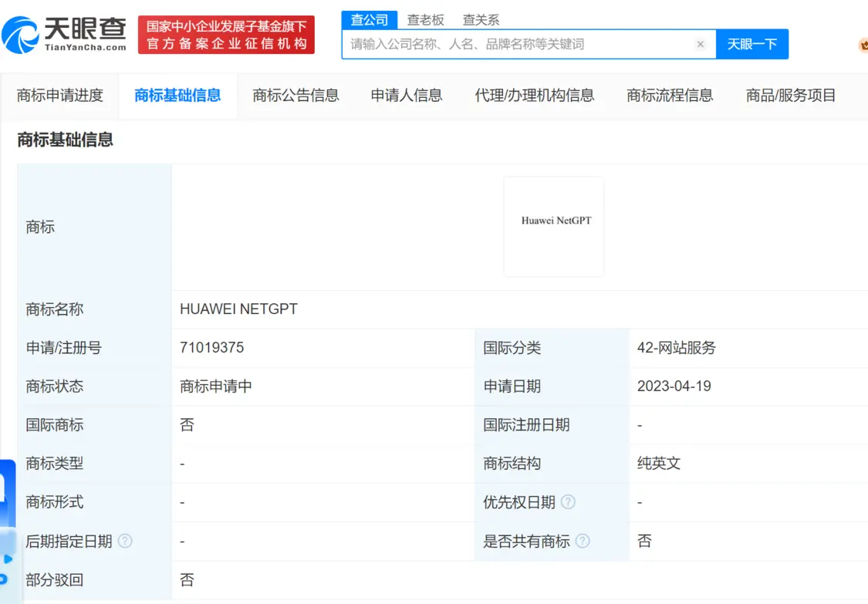
Task: Jump to 商标流程信息 tab
Action: click(x=670, y=96)
